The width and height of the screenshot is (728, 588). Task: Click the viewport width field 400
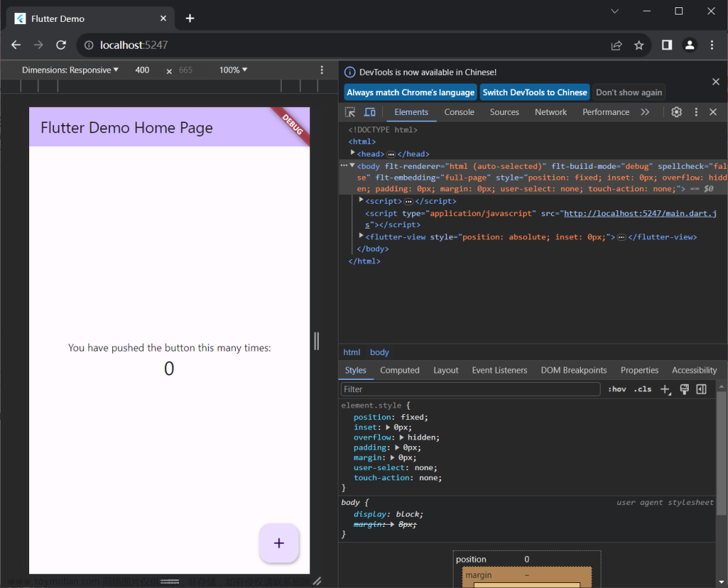pyautogui.click(x=142, y=70)
